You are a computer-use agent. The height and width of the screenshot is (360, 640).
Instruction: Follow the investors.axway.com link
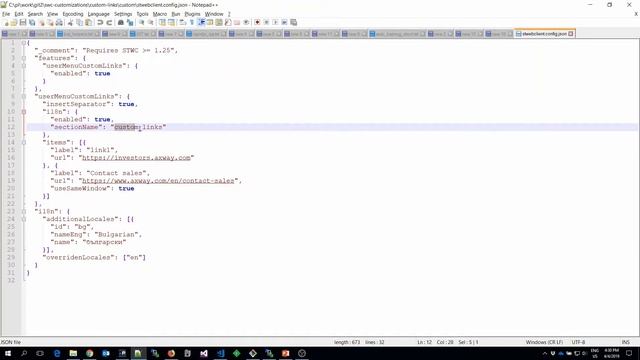pos(136,158)
